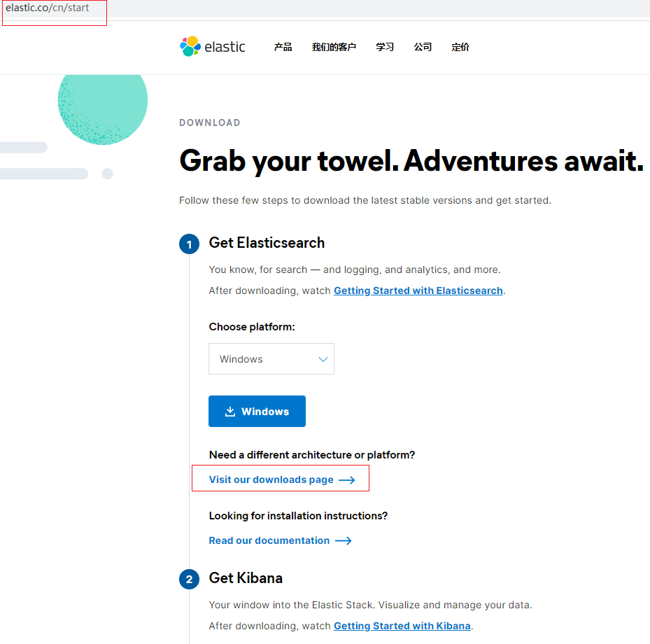The height and width of the screenshot is (644, 650).
Task: Click the blue Windows download button
Action: (257, 411)
